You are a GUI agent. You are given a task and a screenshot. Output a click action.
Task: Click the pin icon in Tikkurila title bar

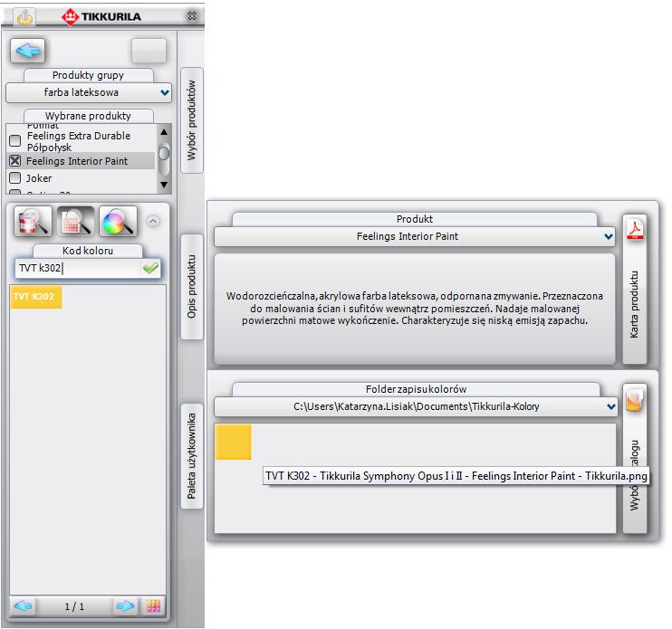(24, 17)
